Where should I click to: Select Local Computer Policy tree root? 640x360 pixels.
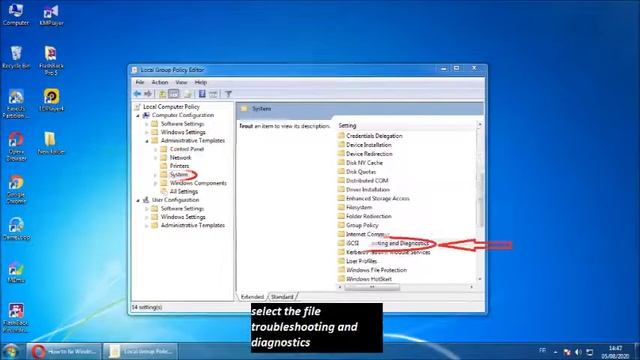point(171,107)
